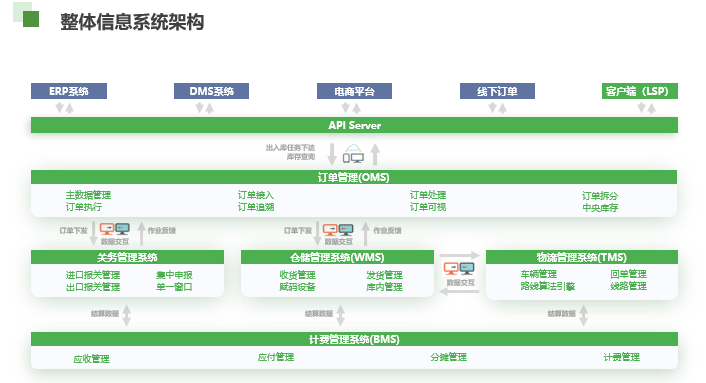Screen dimensions: 706x383
Task: Click the 订单下发 label above 仓储管理系统(WMS)
Action: coord(298,230)
